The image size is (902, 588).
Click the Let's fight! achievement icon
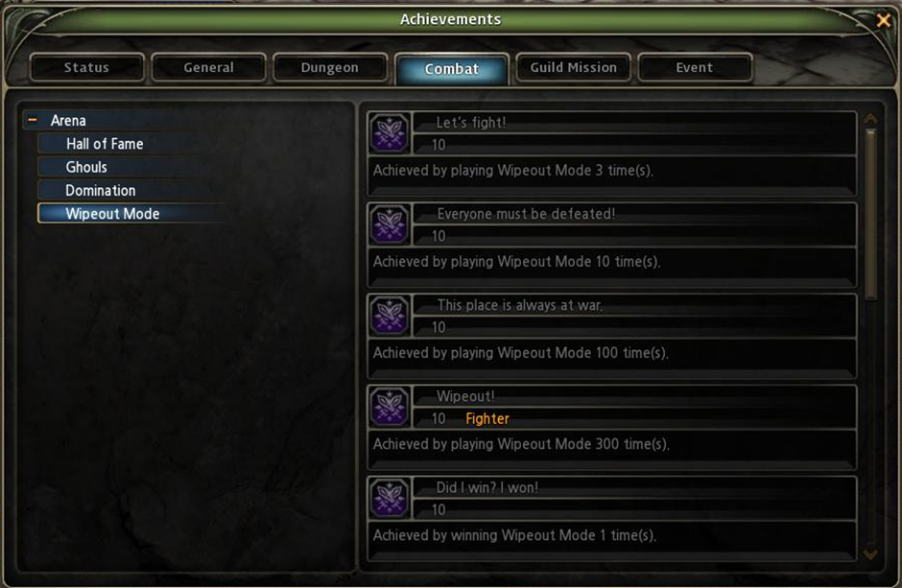(390, 133)
